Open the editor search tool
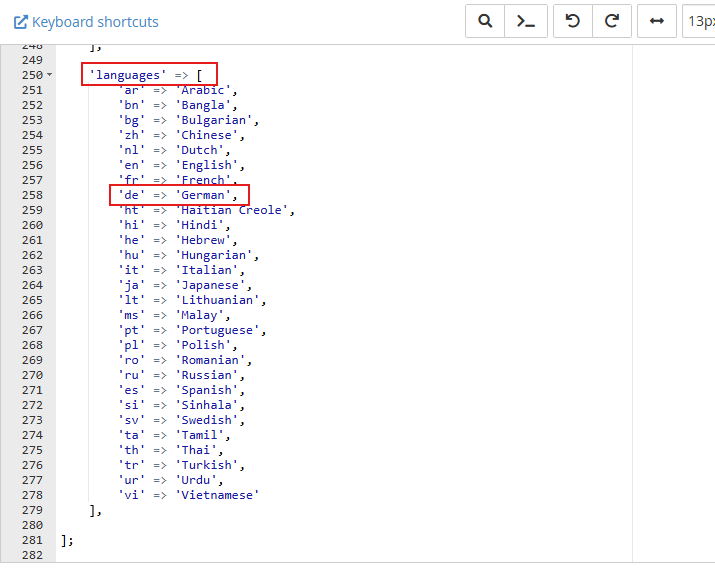 (485, 21)
